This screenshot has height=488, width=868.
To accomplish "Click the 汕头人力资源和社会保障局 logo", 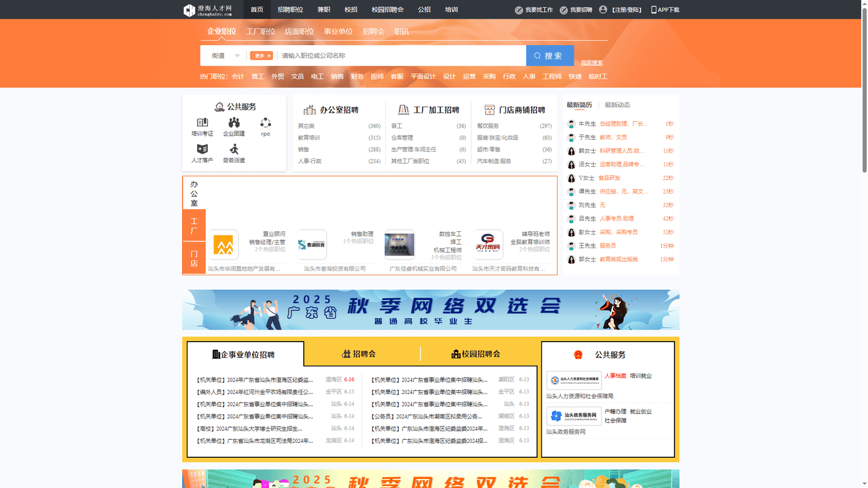I will tap(574, 380).
